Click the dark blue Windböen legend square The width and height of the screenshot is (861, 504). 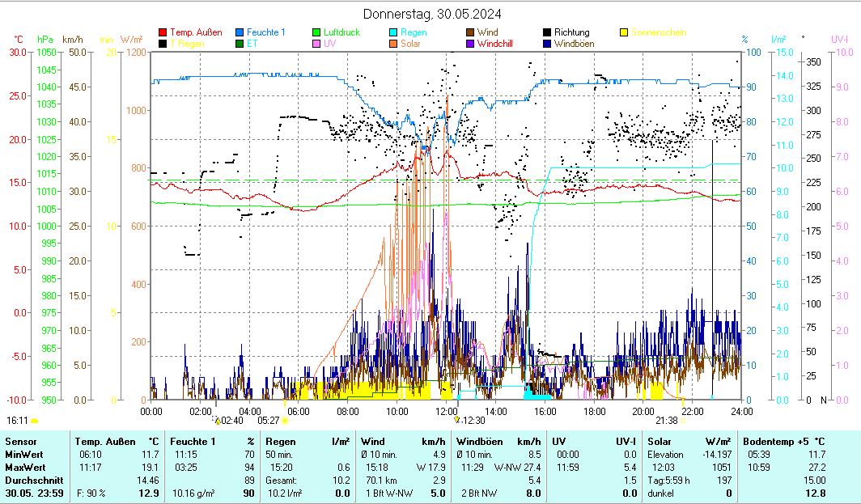tap(548, 44)
